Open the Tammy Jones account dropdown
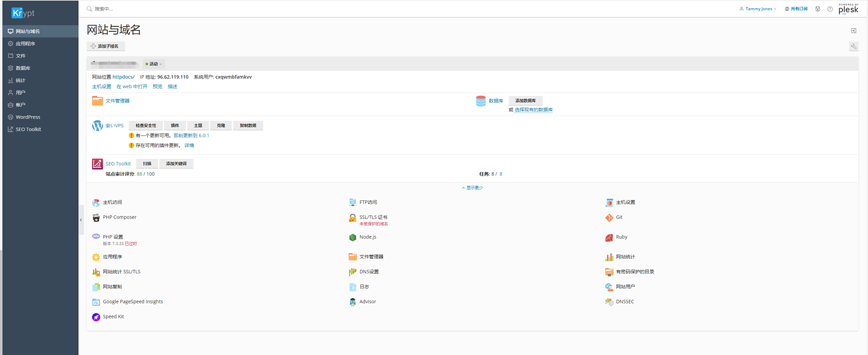 [758, 9]
